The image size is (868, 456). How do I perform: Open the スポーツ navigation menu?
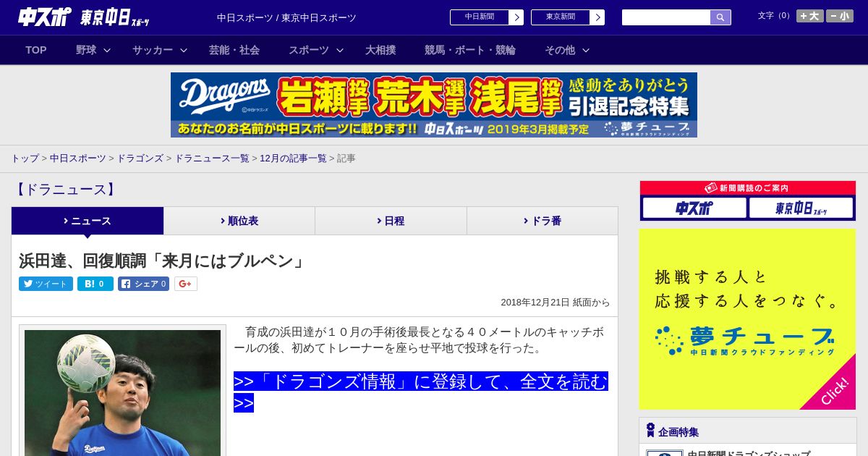[309, 50]
